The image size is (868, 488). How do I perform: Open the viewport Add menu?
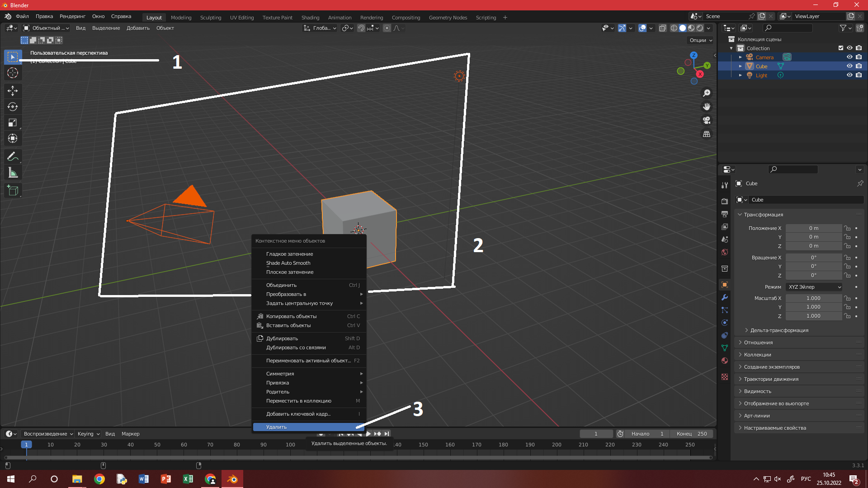pyautogui.click(x=138, y=28)
